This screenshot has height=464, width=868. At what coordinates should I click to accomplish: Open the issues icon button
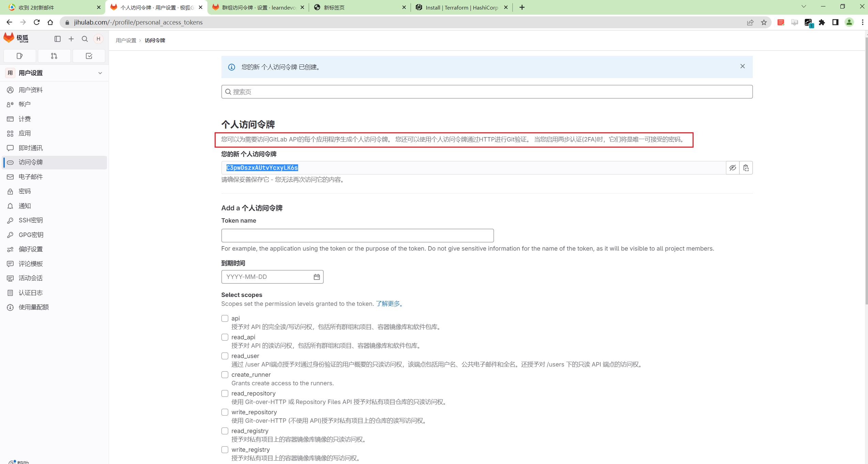click(x=20, y=56)
